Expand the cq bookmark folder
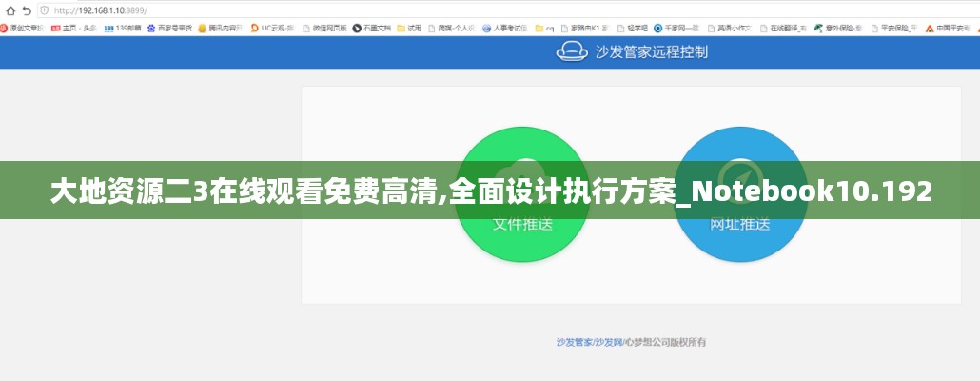Viewport: 980px width, 381px height. point(544,29)
